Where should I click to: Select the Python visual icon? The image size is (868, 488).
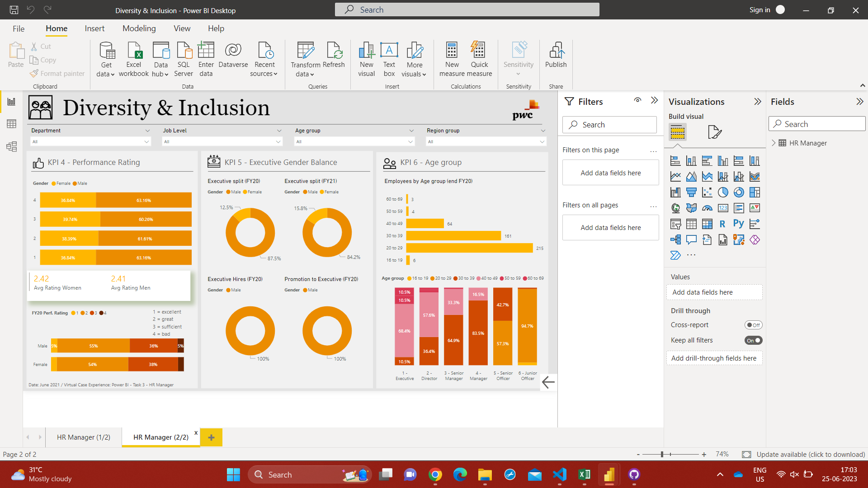click(739, 224)
